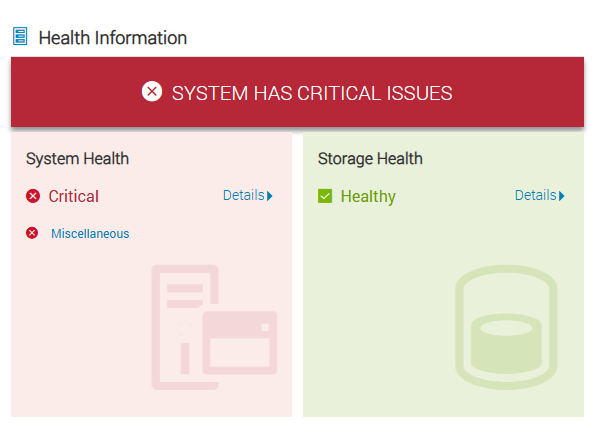Viewport: 597px width, 446px height.
Task: Click the red X icon next to Critical
Action: coord(33,196)
